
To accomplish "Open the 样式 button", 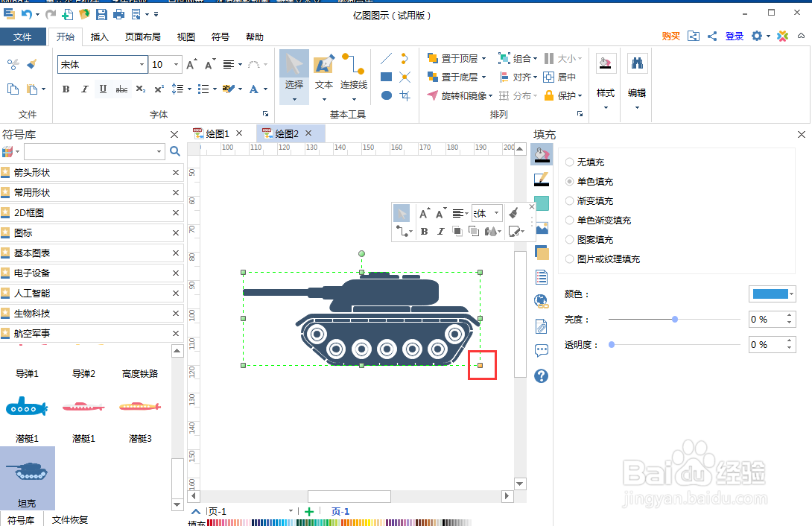I will click(x=606, y=80).
